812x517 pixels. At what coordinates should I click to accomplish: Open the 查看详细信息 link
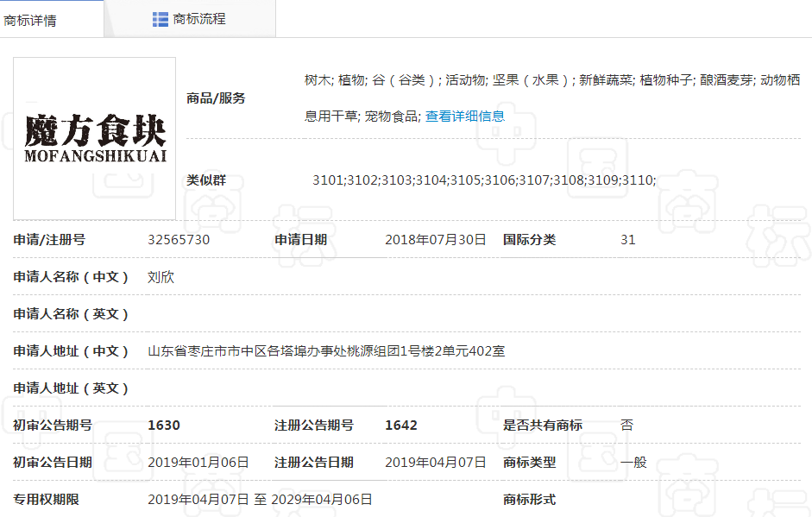coord(465,116)
